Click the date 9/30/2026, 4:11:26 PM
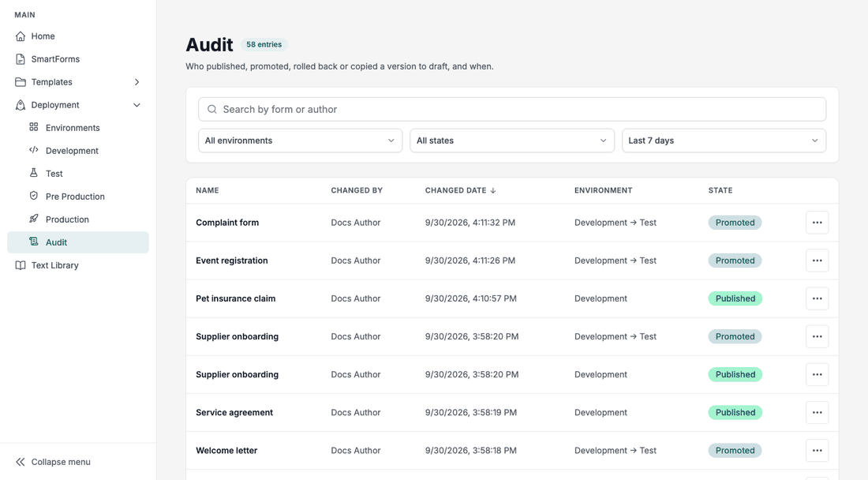This screenshot has width=868, height=480. (470, 261)
